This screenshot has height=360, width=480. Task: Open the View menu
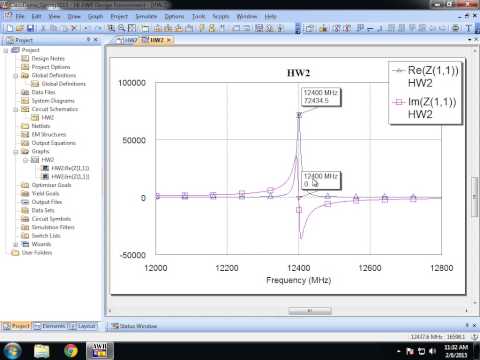54,16
